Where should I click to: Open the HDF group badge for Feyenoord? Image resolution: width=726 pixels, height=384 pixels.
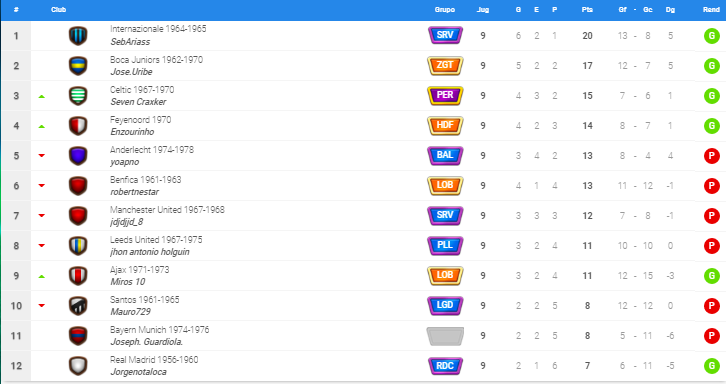pyautogui.click(x=445, y=126)
